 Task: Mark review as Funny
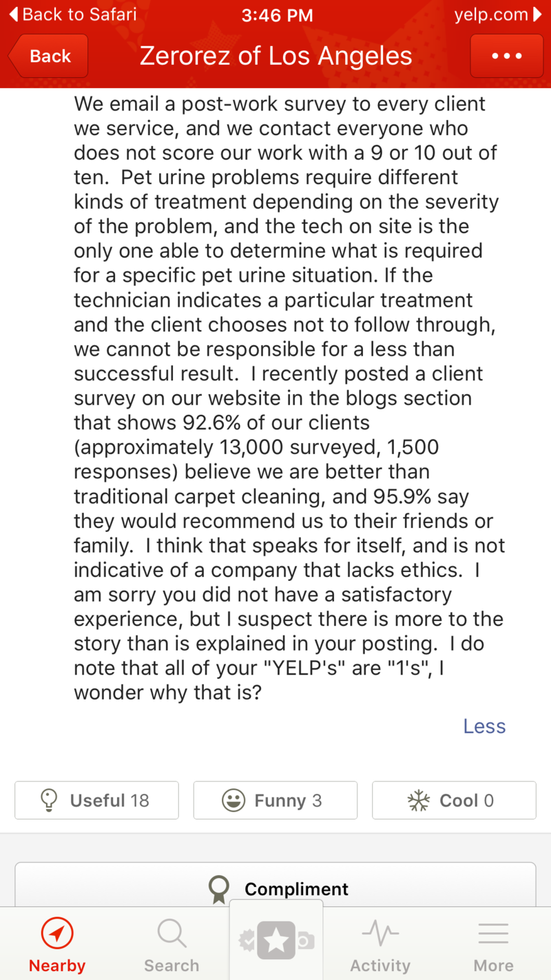point(275,800)
